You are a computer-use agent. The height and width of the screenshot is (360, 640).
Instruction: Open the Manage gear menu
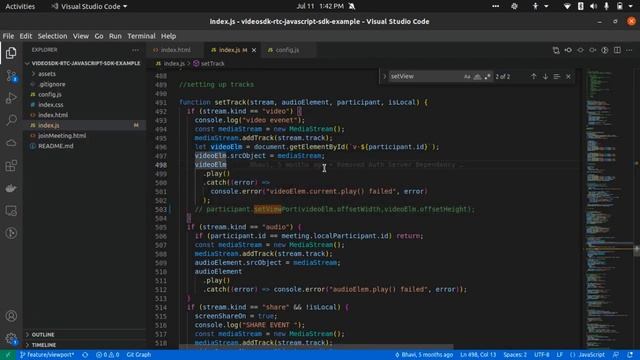[x=11, y=338]
